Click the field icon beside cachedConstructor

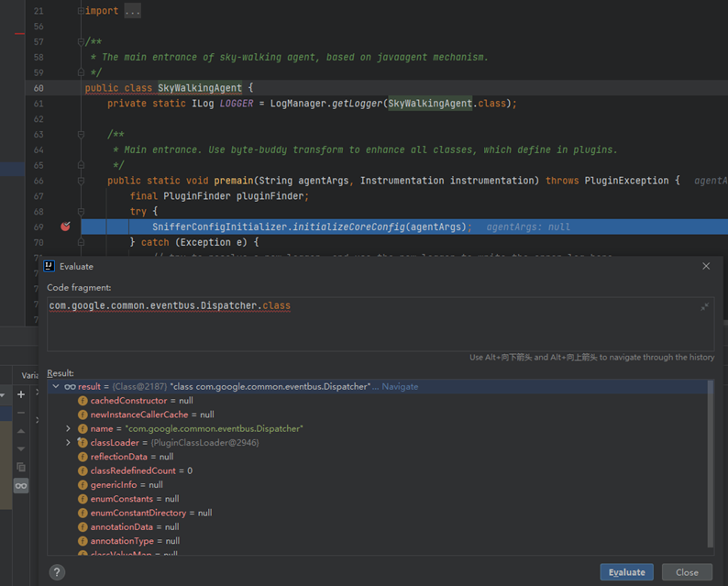pyautogui.click(x=83, y=401)
